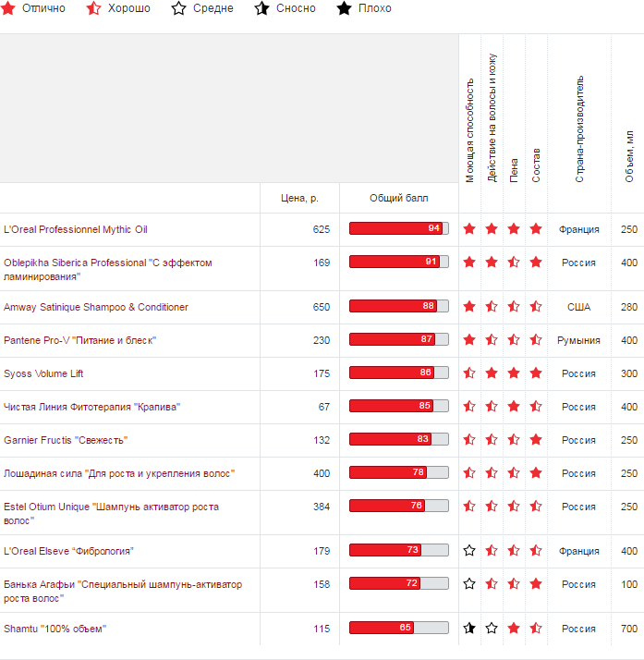Click volume value 700 in Shamtu row
This screenshot has width=644, height=660.
(629, 629)
